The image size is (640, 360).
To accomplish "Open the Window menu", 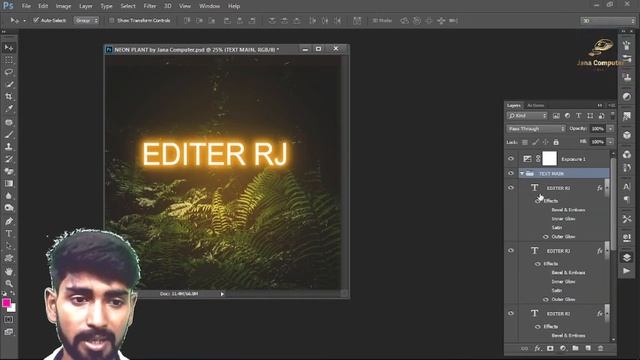I will pyautogui.click(x=209, y=6).
